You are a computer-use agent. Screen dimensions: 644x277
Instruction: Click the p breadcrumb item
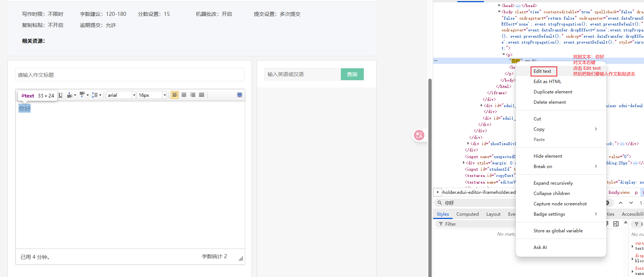point(636,192)
